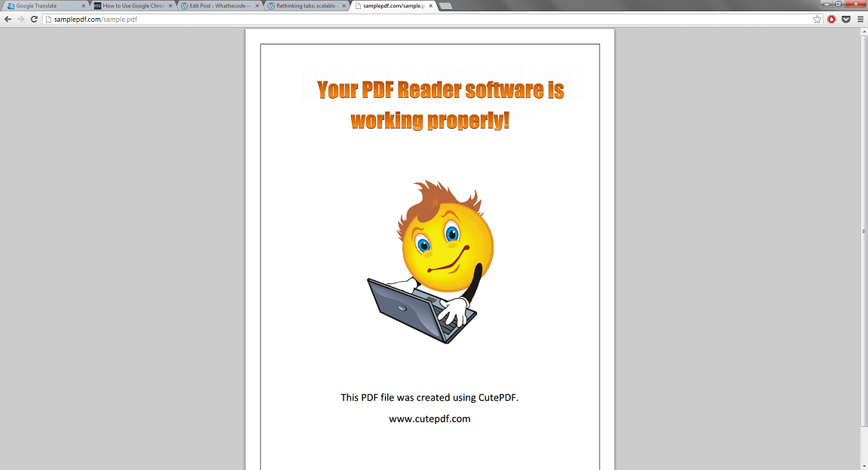Click the browser Back arrow
Image resolution: width=868 pixels, height=470 pixels.
(8, 19)
